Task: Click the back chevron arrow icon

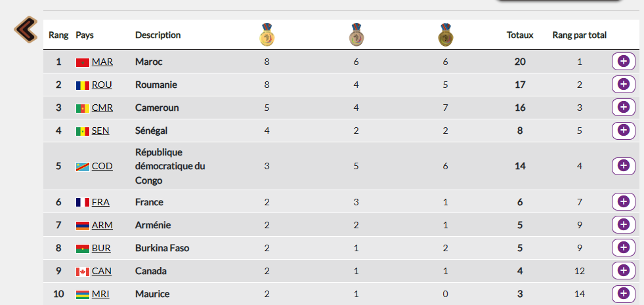Action: point(26,29)
